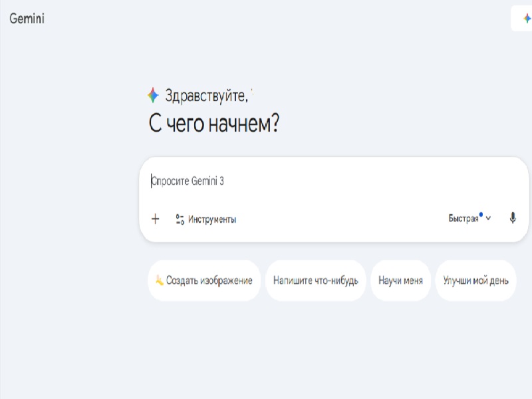This screenshot has height=399, width=532.
Task: Select the Создать изображение suggestion chip
Action: coord(203,280)
